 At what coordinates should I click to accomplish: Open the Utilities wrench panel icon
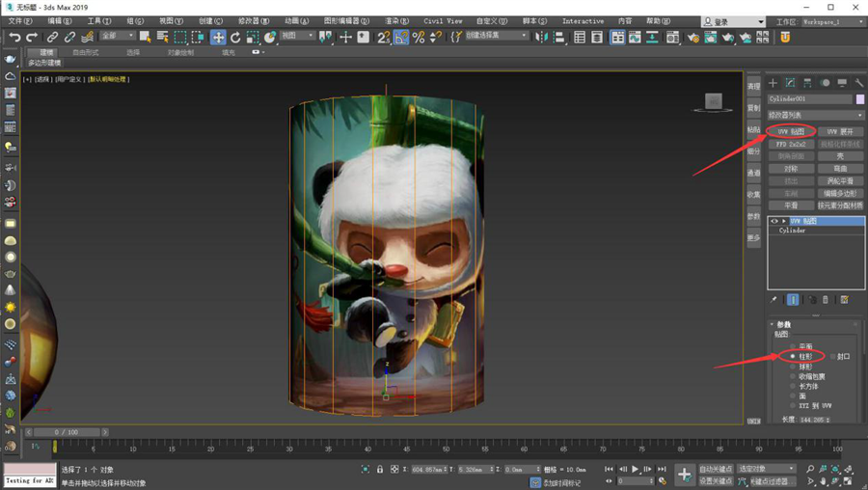pyautogui.click(x=858, y=83)
